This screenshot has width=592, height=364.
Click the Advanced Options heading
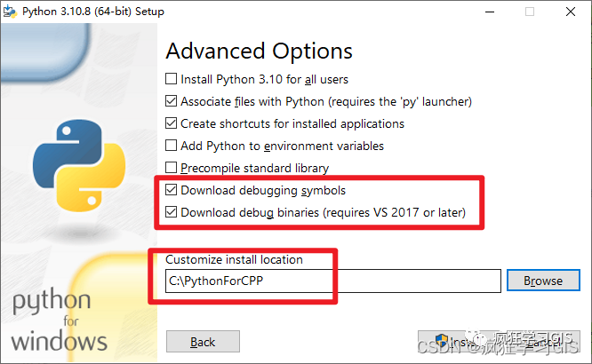coord(259,51)
